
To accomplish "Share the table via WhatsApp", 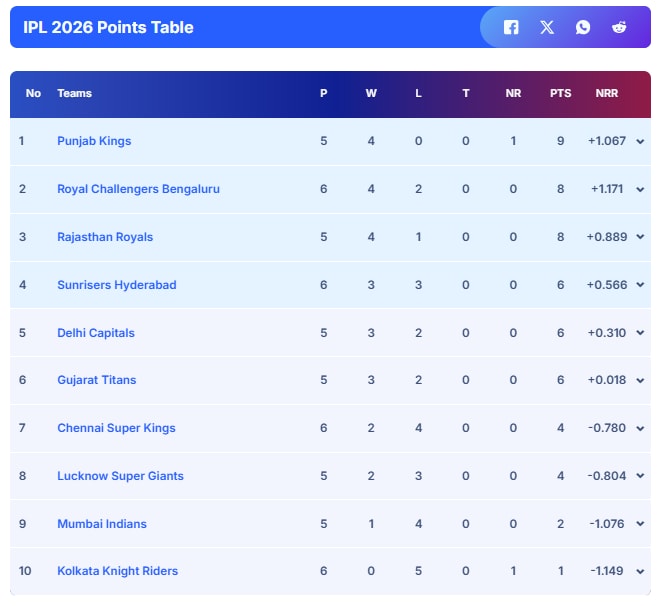I will coord(583,28).
